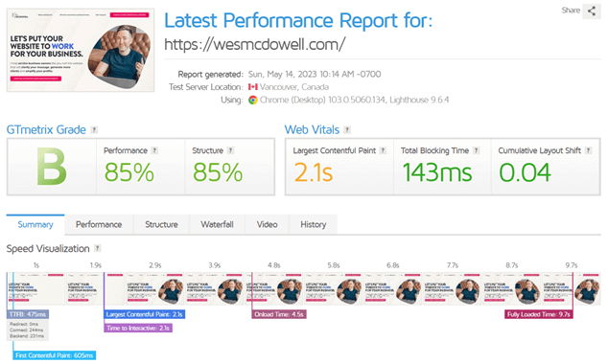
Task: Click the Share text label
Action: 571,11
